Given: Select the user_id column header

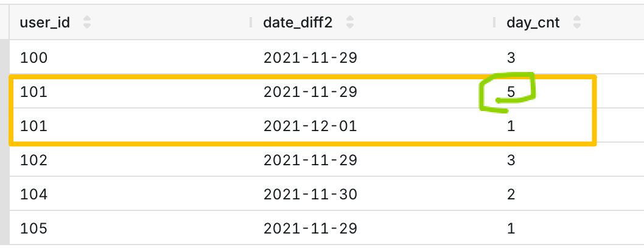Looking at the screenshot, I should point(45,23).
